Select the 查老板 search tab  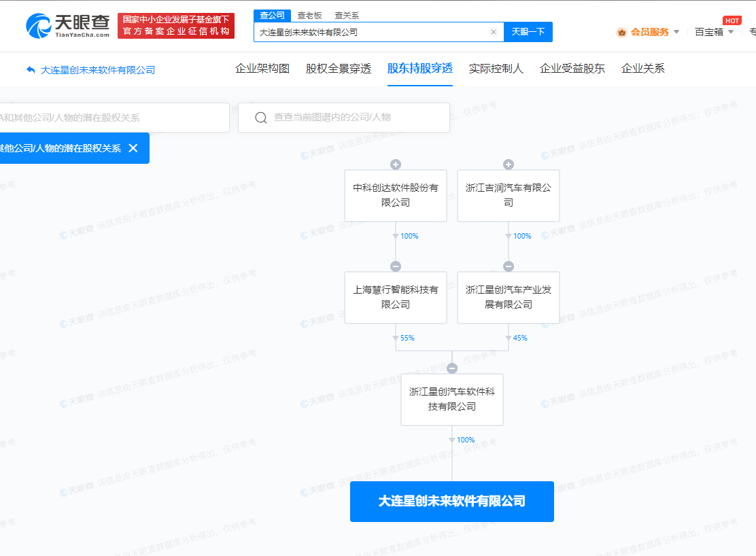pos(309,16)
